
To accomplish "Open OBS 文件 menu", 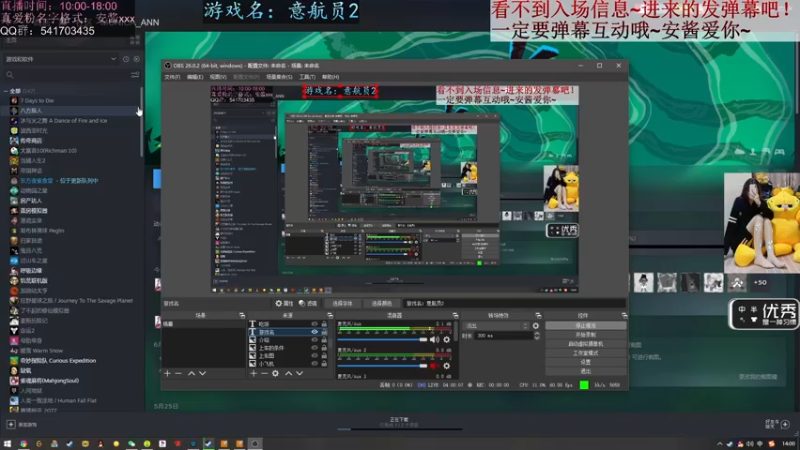I will click(x=172, y=77).
